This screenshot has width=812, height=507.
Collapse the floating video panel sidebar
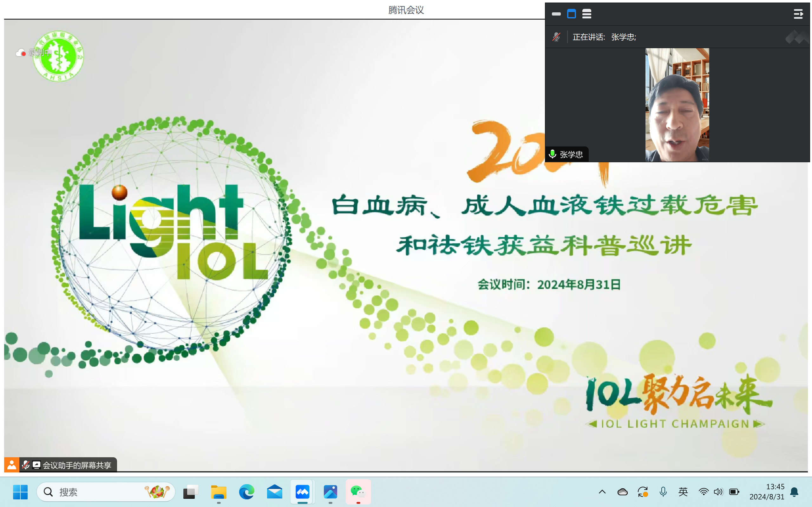click(x=798, y=14)
